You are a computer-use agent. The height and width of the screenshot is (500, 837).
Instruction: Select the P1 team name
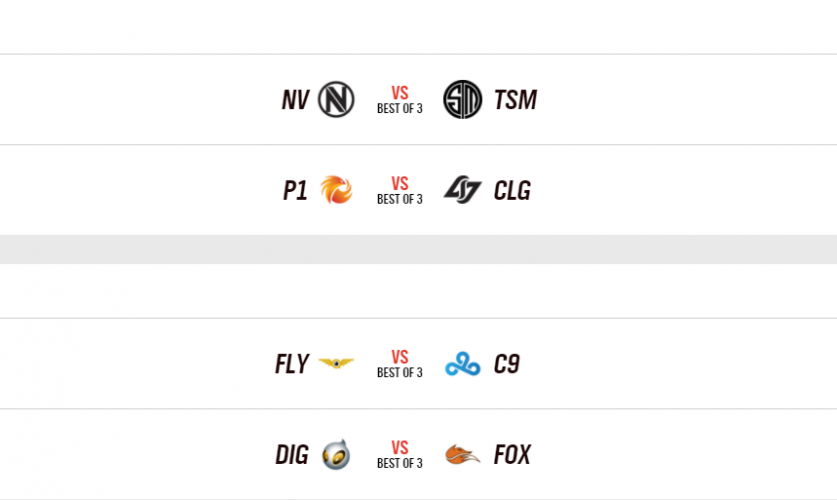coord(295,190)
